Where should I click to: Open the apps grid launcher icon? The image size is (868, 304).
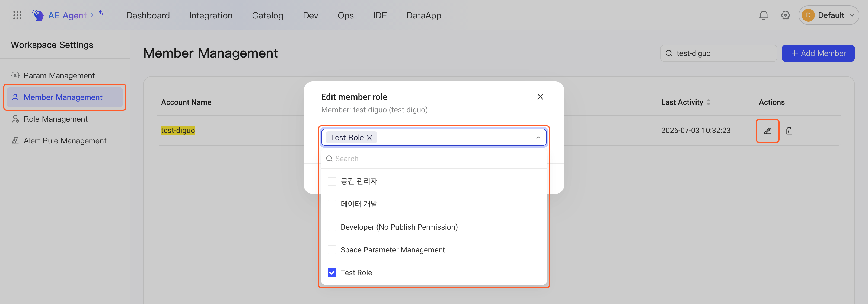click(x=17, y=15)
